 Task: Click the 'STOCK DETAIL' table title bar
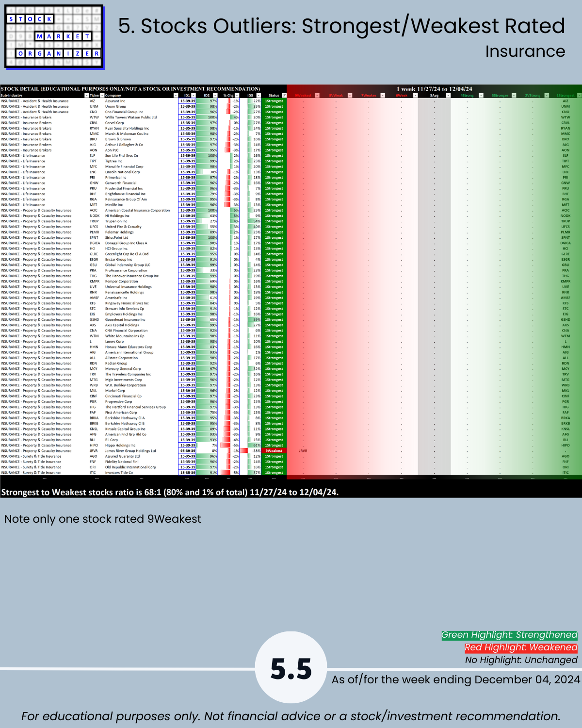[x=130, y=89]
